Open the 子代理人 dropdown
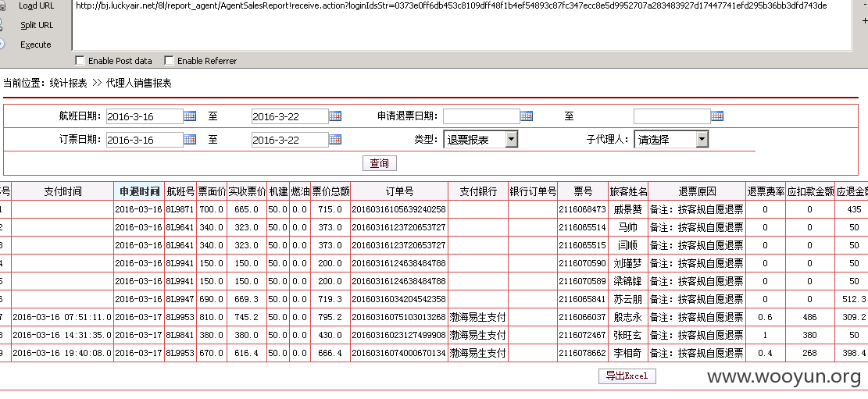 (671, 140)
